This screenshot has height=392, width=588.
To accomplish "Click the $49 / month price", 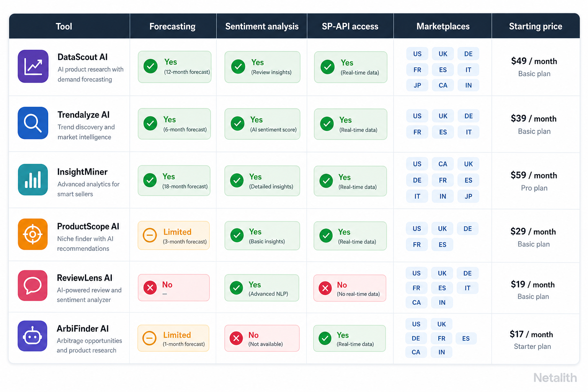I will tap(534, 61).
